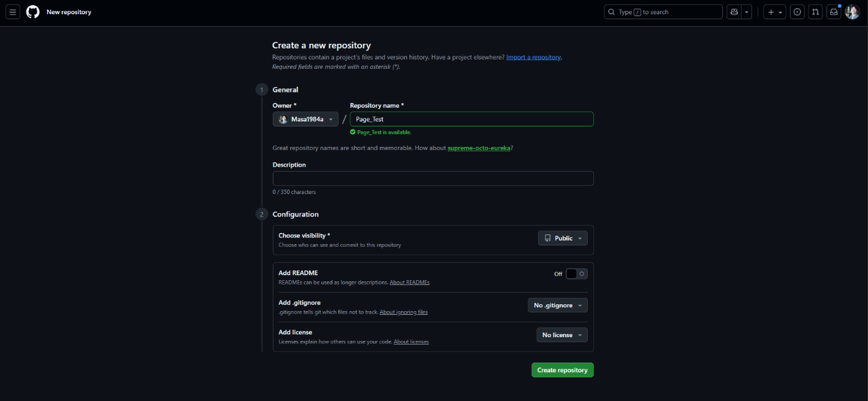
Task: Open Copilot chat icon
Action: coord(735,12)
